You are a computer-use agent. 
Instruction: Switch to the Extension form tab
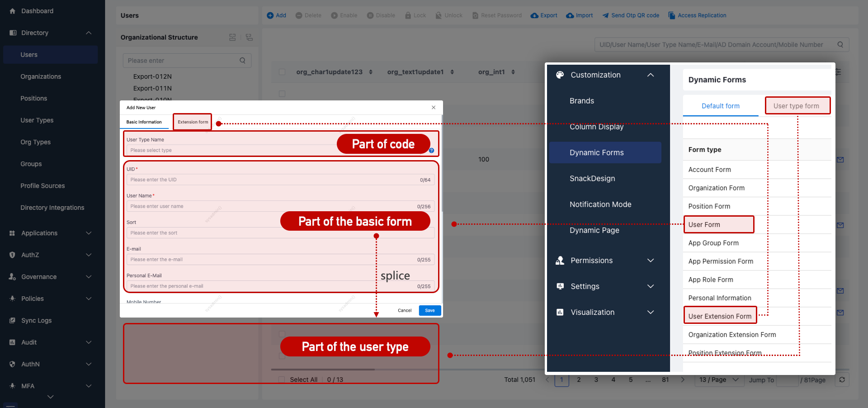tap(192, 122)
